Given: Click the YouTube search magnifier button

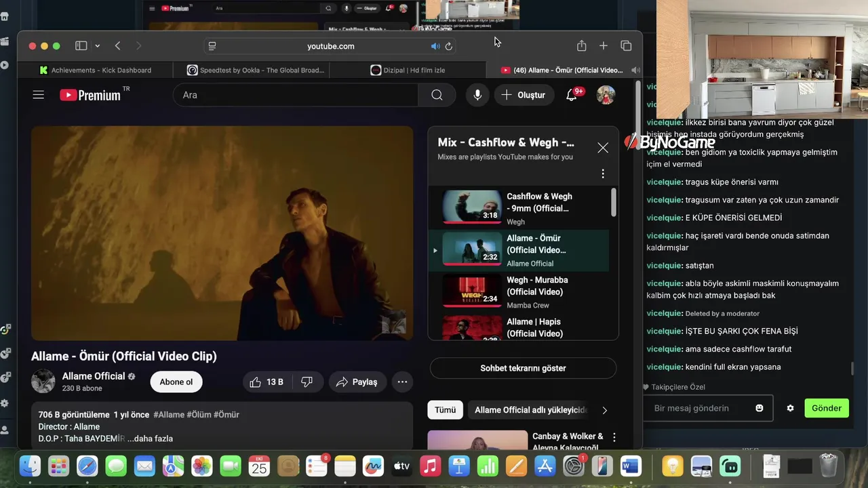Looking at the screenshot, I should tap(437, 95).
